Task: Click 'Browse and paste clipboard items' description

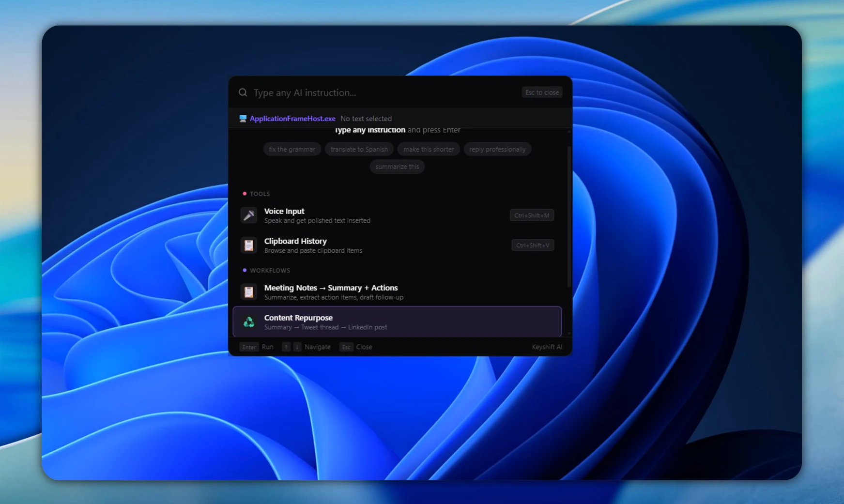Action: pyautogui.click(x=313, y=251)
